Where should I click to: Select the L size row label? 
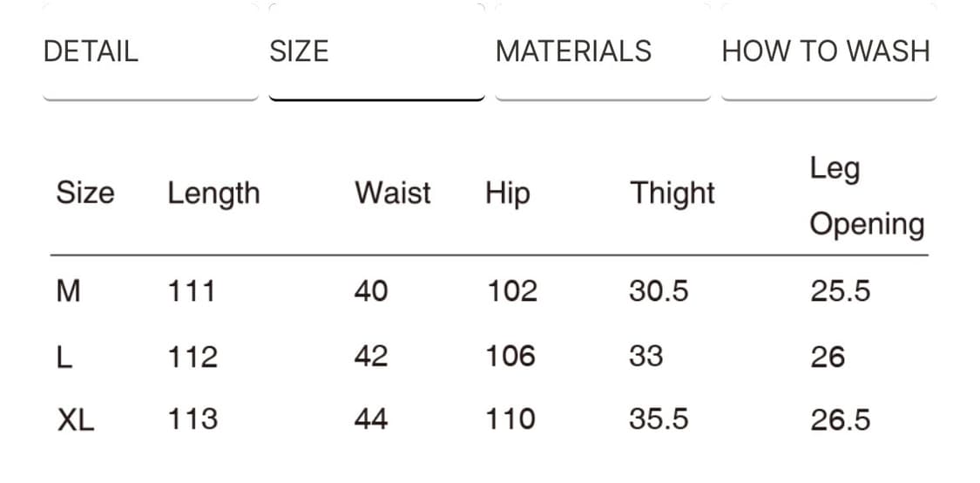pyautogui.click(x=64, y=357)
